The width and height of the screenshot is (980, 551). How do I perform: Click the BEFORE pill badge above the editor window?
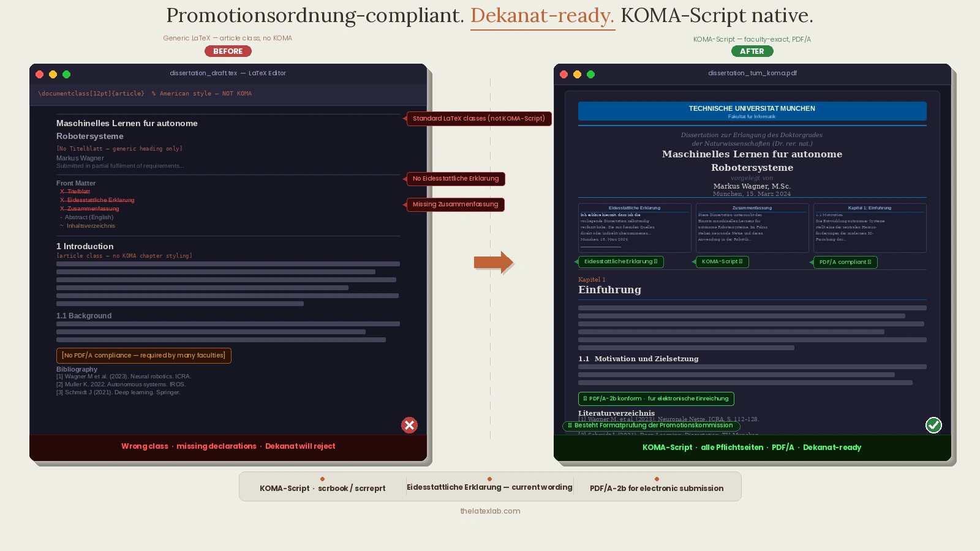click(227, 51)
